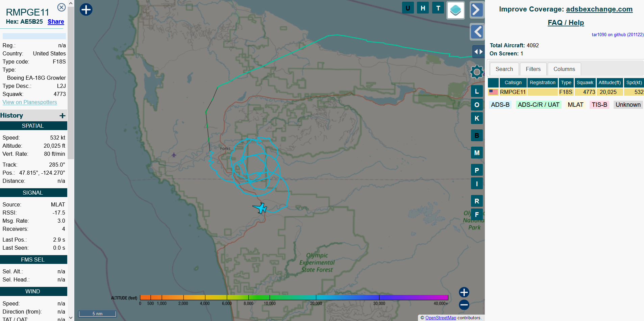Click the MLAT legend label
Image resolution: width=644 pixels, height=321 pixels.
(x=575, y=105)
